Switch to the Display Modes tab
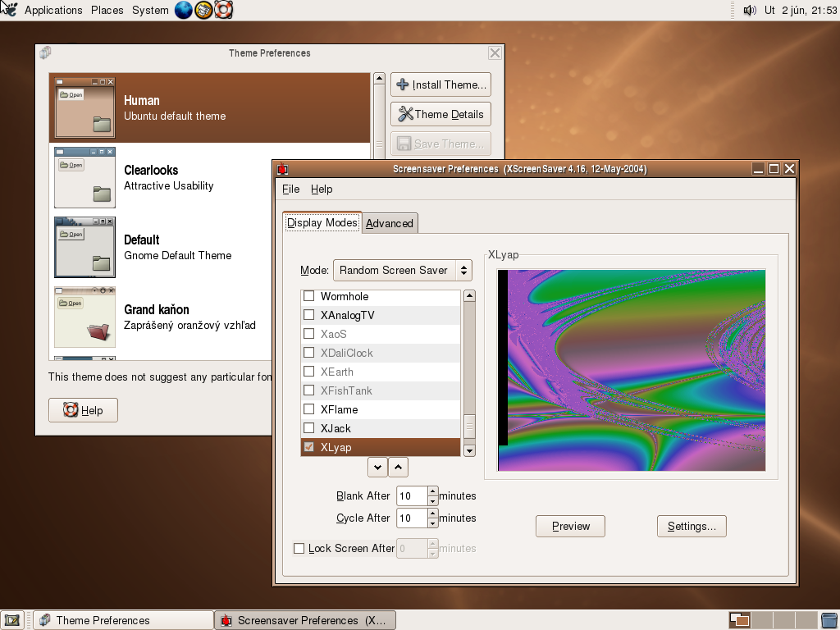Image resolution: width=840 pixels, height=630 pixels. pyautogui.click(x=322, y=222)
